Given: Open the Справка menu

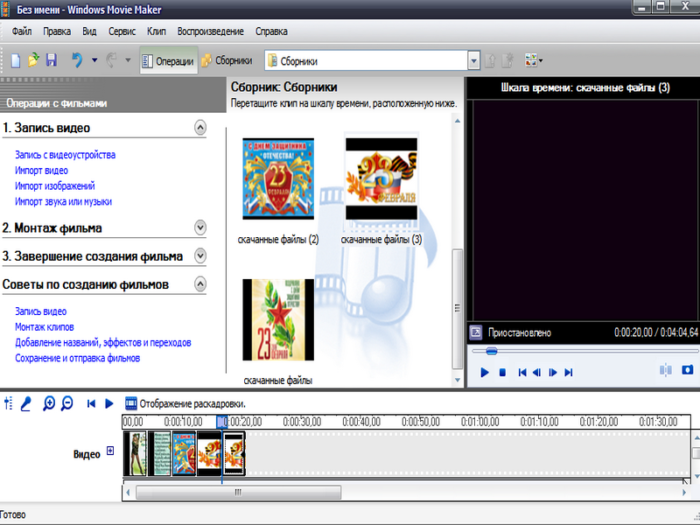Looking at the screenshot, I should click(x=271, y=31).
